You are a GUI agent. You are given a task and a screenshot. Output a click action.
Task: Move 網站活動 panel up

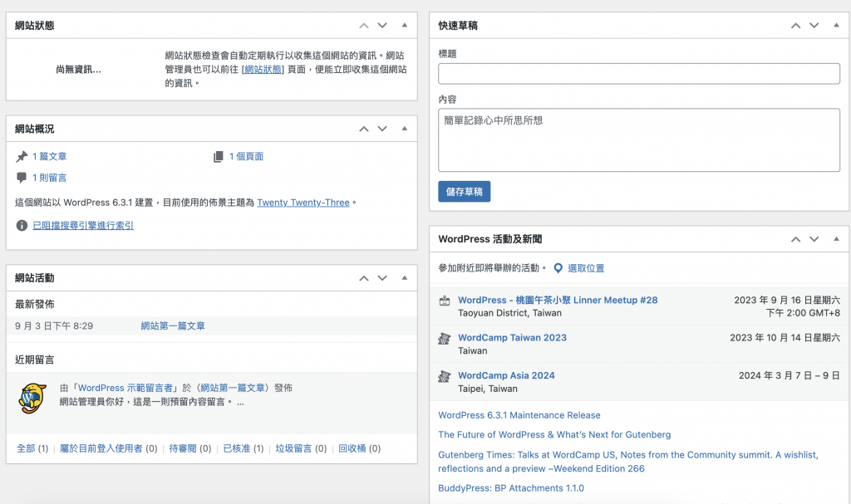pyautogui.click(x=364, y=278)
